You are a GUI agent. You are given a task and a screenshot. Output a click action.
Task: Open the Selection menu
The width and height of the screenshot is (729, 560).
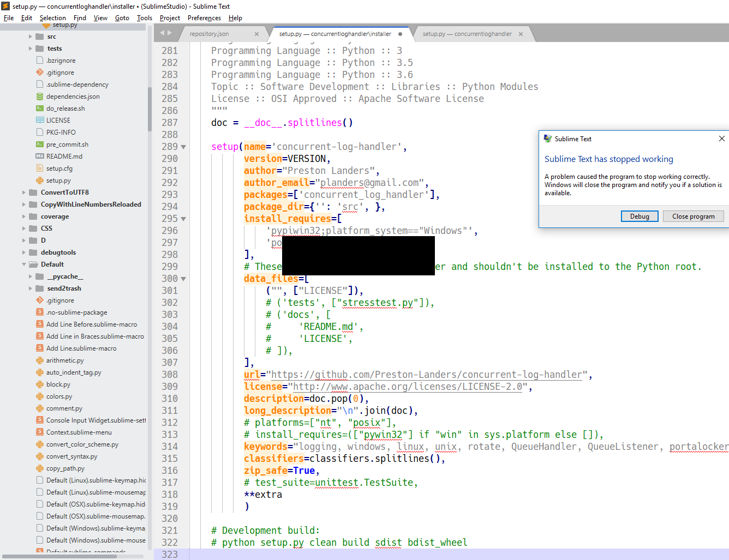(52, 18)
